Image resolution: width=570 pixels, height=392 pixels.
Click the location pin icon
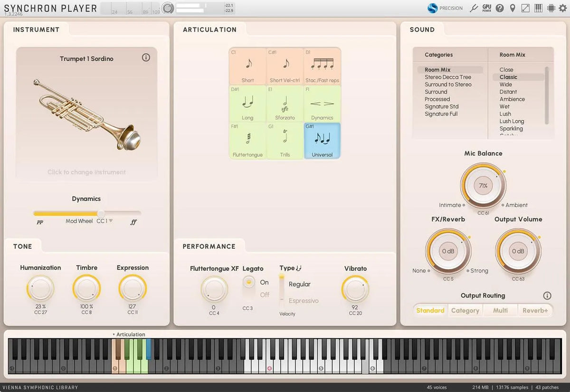513,8
